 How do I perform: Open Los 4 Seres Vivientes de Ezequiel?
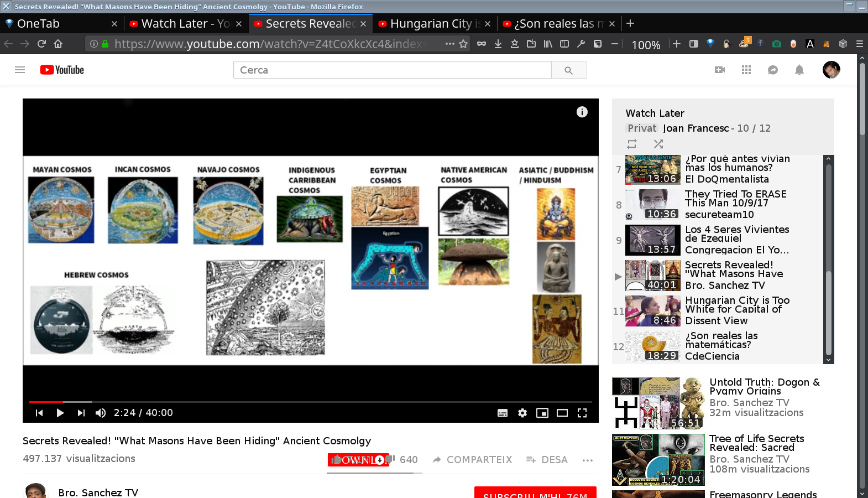coord(717,240)
